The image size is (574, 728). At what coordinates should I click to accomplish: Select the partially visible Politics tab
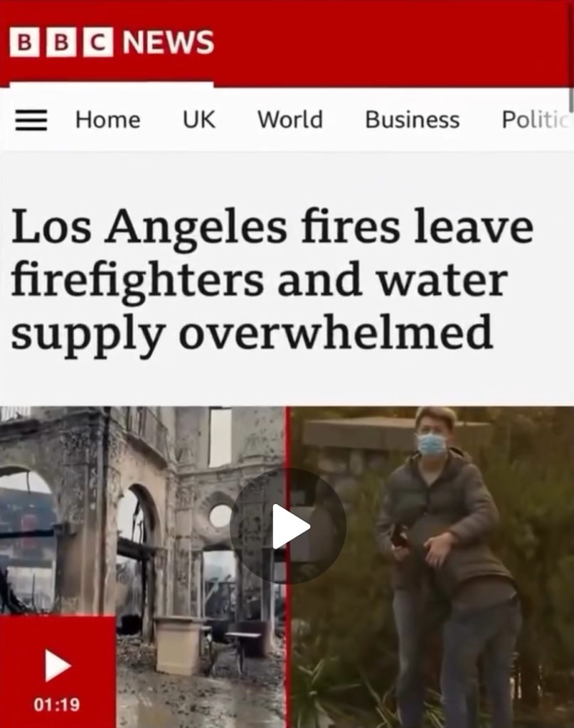[535, 119]
